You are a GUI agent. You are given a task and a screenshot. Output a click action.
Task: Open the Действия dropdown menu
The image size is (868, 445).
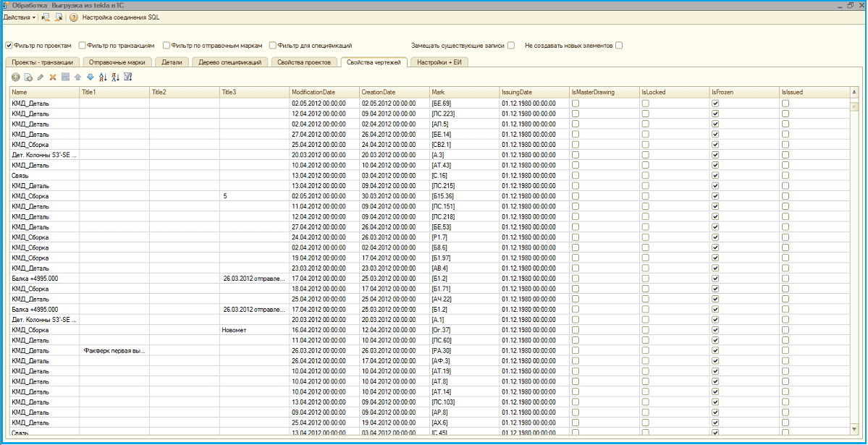point(20,17)
